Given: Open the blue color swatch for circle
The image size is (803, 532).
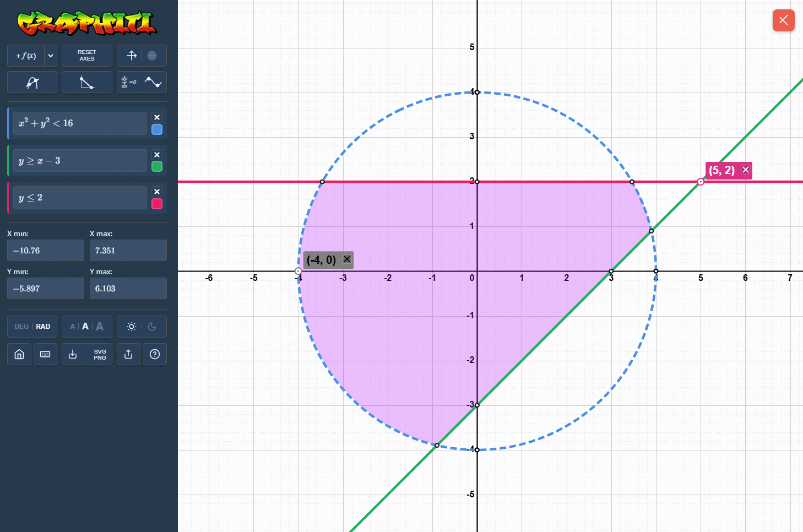Looking at the screenshot, I should click(157, 129).
